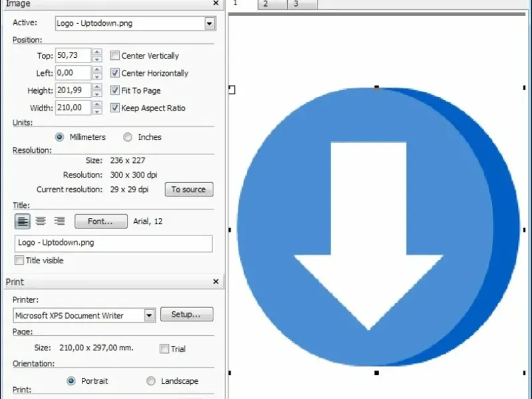Viewport: 532px width, 399px height.
Task: Open the Font... dialog
Action: point(101,221)
